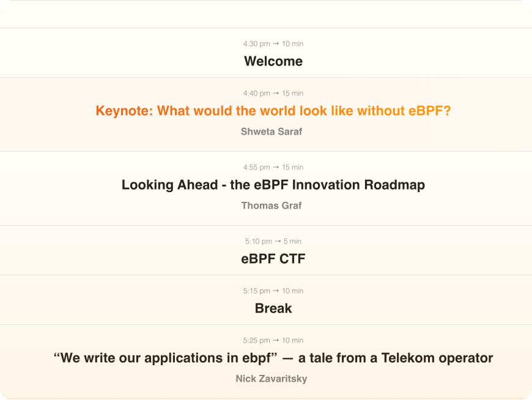Click the 5:10 pm 5 min time label
This screenshot has width=532, height=400.
[x=273, y=241]
